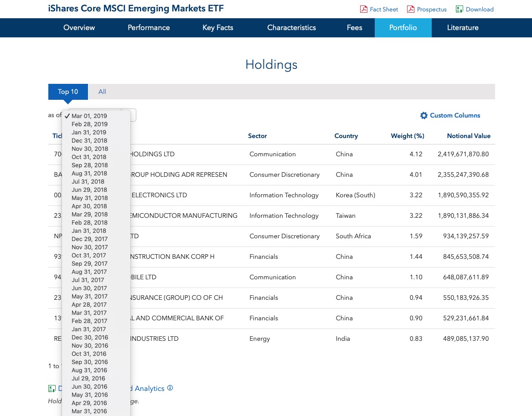The width and height of the screenshot is (532, 416).
Task: Click the Excel icon below the holdings table
Action: [52, 389]
